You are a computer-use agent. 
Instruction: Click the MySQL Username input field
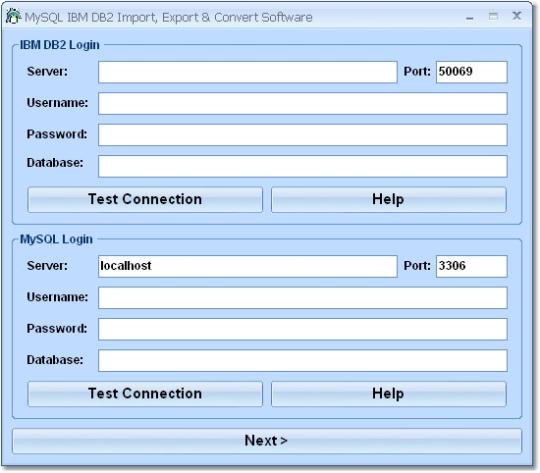click(303, 298)
